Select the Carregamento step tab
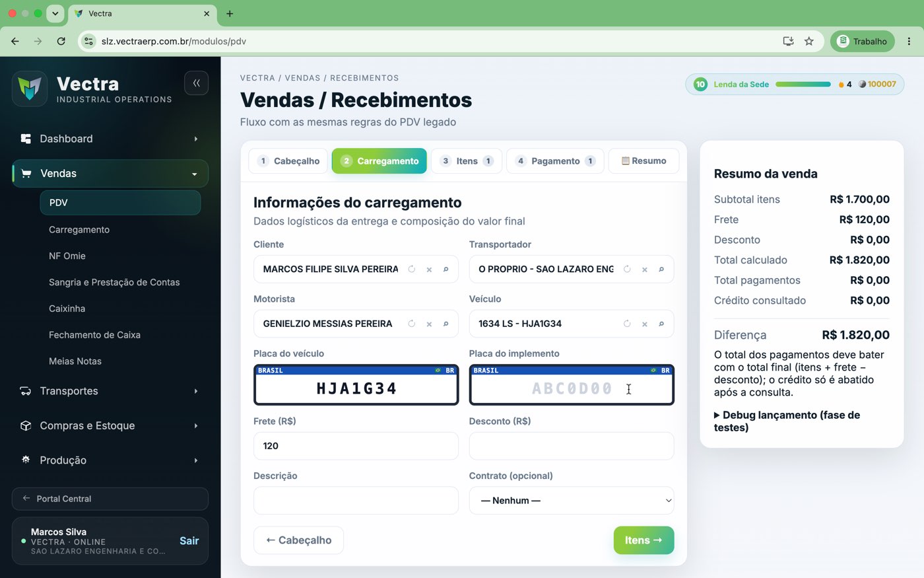 click(x=379, y=161)
